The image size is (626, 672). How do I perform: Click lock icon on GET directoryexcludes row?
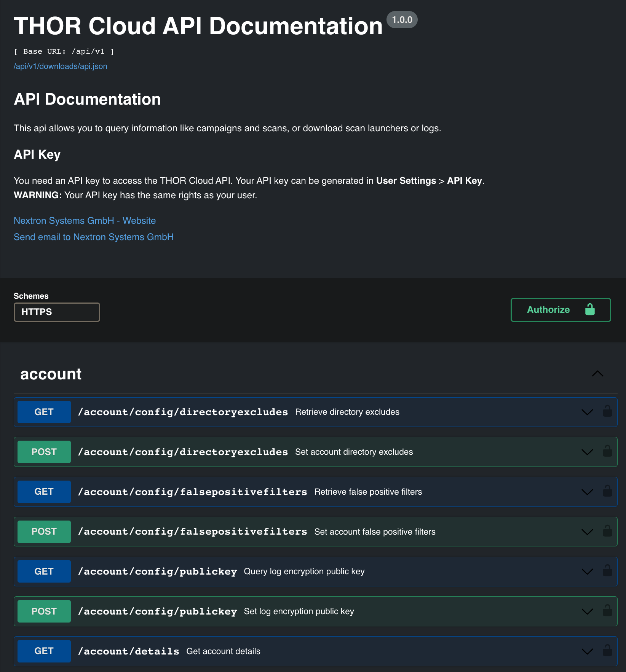tap(607, 411)
